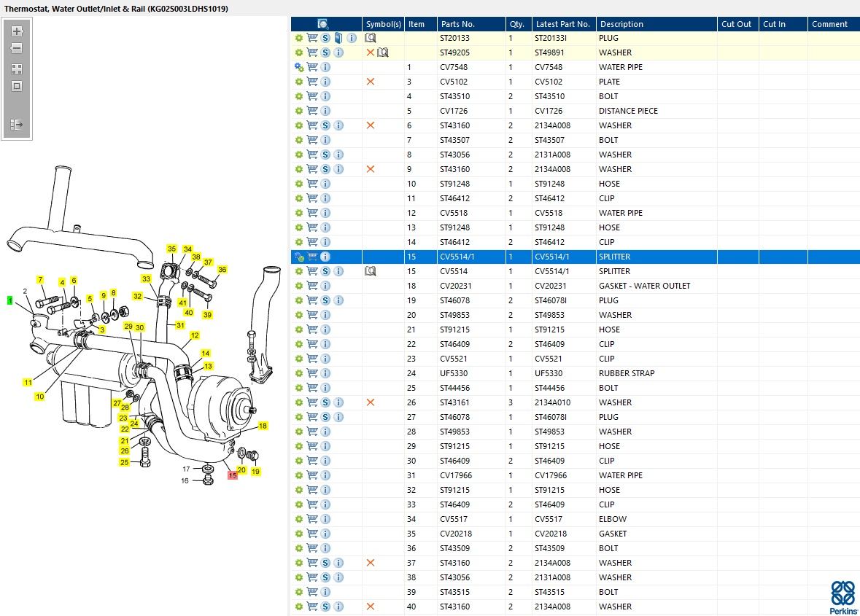Image resolution: width=860 pixels, height=616 pixels.
Task: Click latest part number ST49891
Action: [549, 52]
